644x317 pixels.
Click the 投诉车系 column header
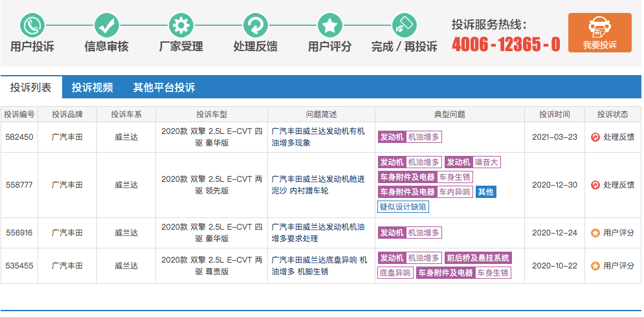[x=126, y=115]
